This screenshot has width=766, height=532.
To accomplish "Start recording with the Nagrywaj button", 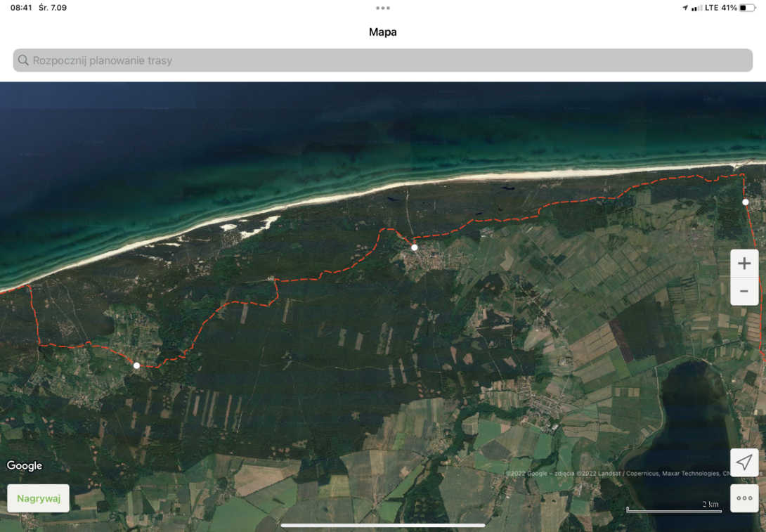I will click(39, 498).
